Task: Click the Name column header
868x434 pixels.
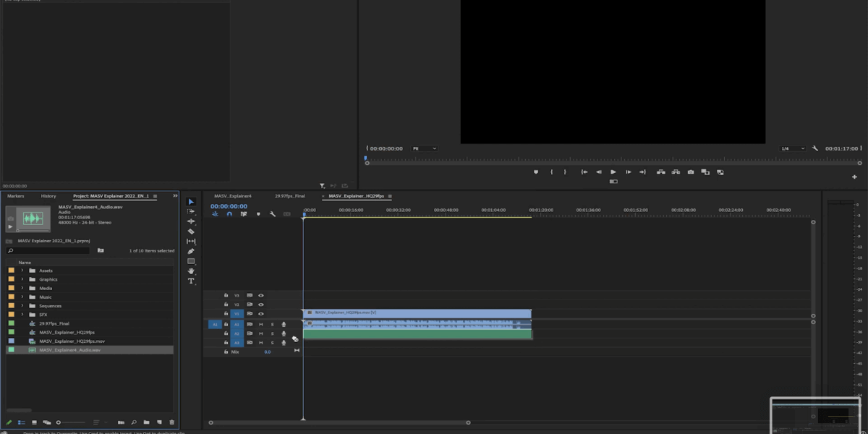Action: pyautogui.click(x=25, y=263)
